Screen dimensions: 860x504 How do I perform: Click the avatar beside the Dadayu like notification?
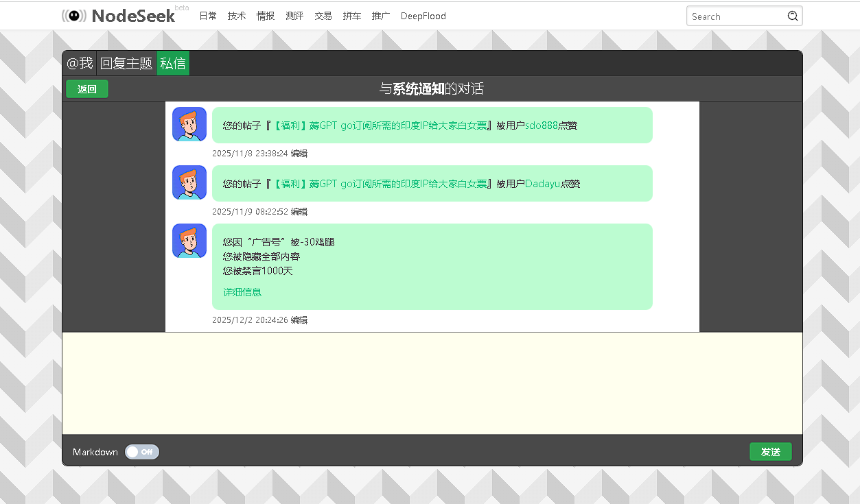[189, 182]
